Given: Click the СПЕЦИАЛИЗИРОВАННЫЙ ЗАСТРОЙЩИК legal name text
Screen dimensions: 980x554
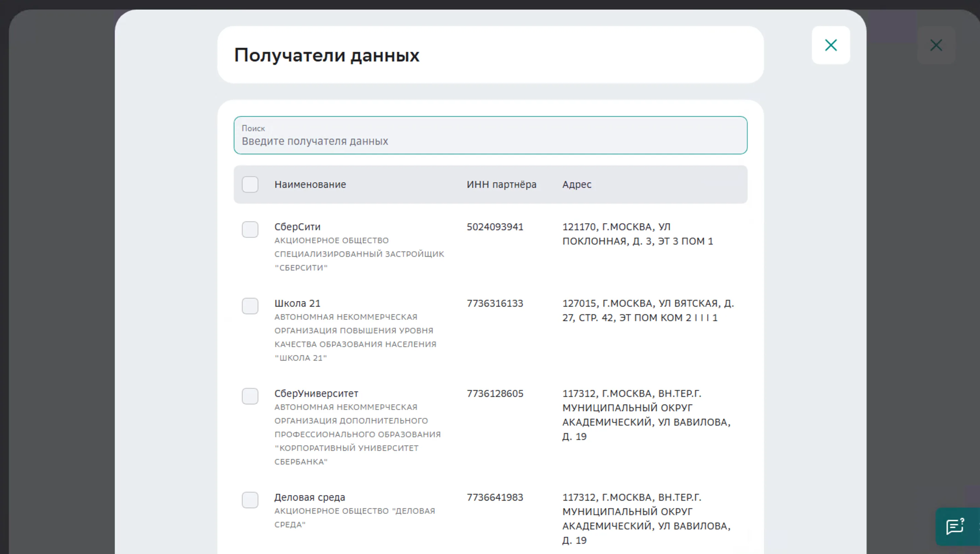Looking at the screenshot, I should [x=359, y=254].
